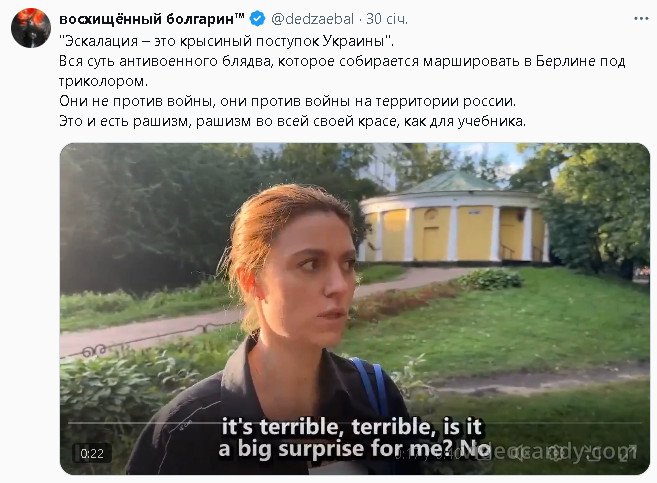Click the line mentioning Берлине
The width and height of the screenshot is (657, 483).
tap(342, 61)
